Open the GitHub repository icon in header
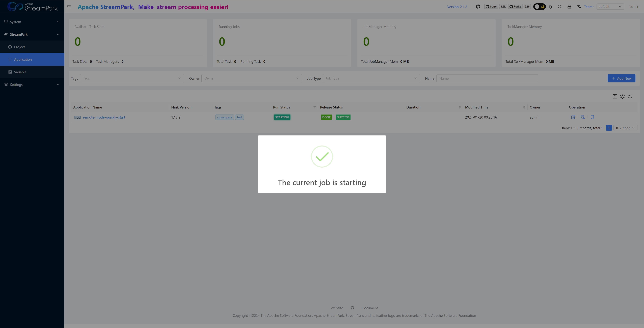This screenshot has height=328, width=644. click(478, 7)
